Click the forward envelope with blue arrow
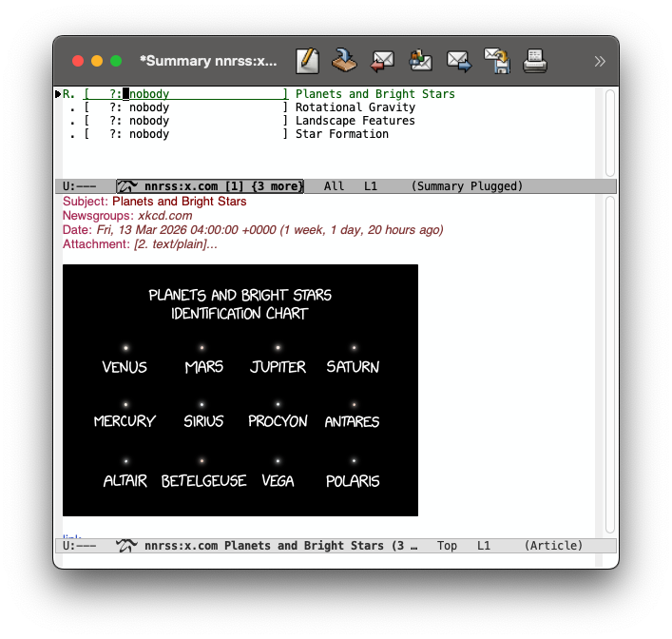 (459, 61)
